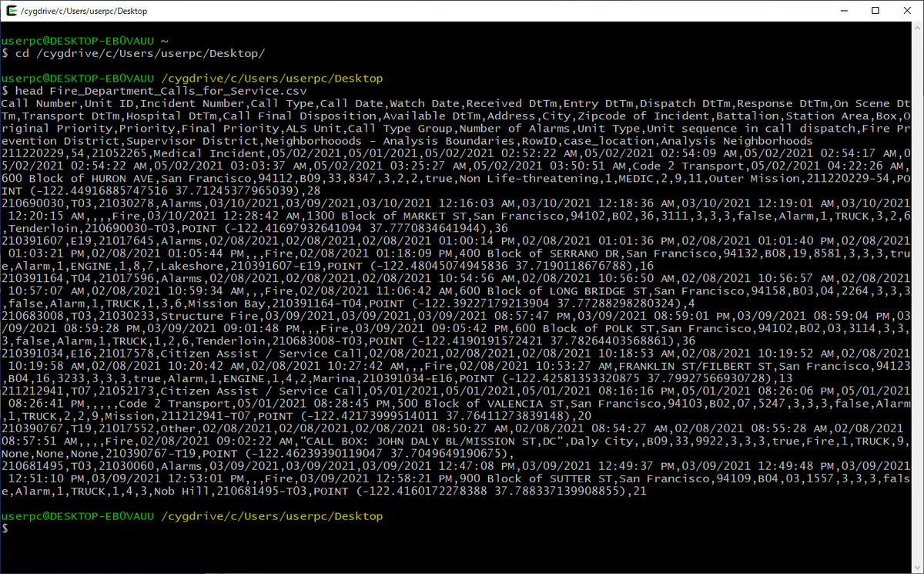Screen dimensions: 924x574
Task: Click the empty prompt at the bottom
Action: pos(5,529)
